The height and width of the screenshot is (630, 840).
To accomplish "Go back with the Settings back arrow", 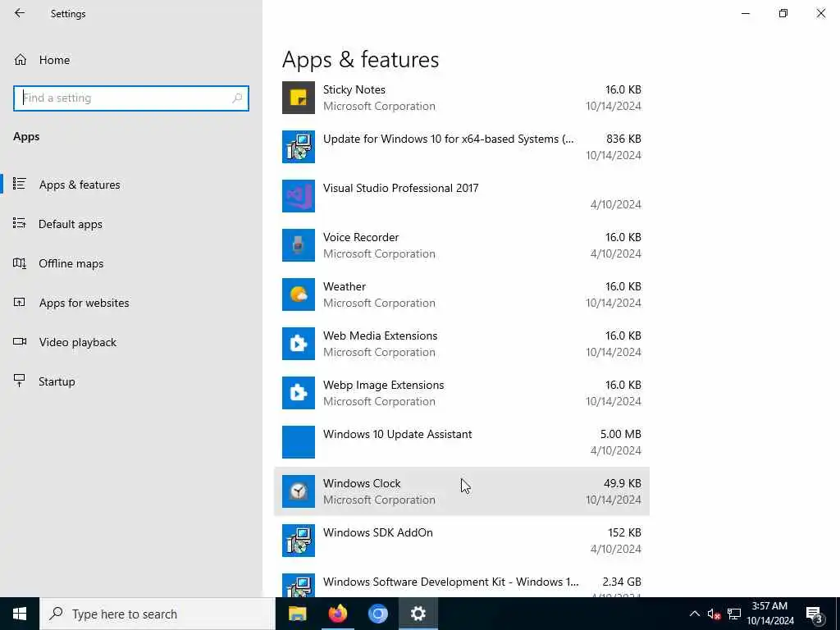I will point(20,13).
